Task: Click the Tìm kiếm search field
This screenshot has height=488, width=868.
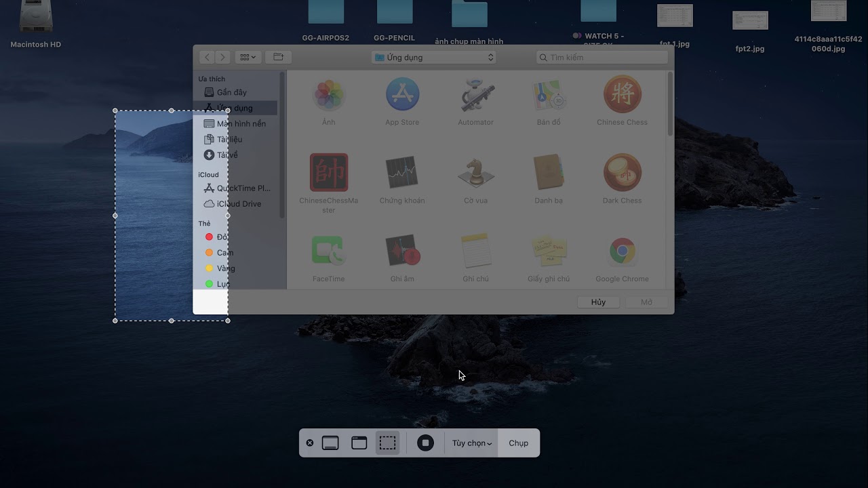Action: click(602, 58)
